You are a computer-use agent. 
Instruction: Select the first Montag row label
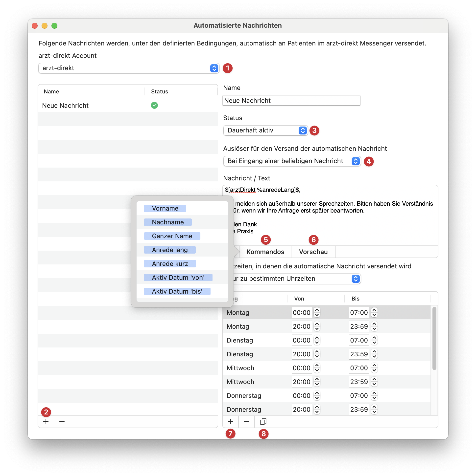[238, 313]
